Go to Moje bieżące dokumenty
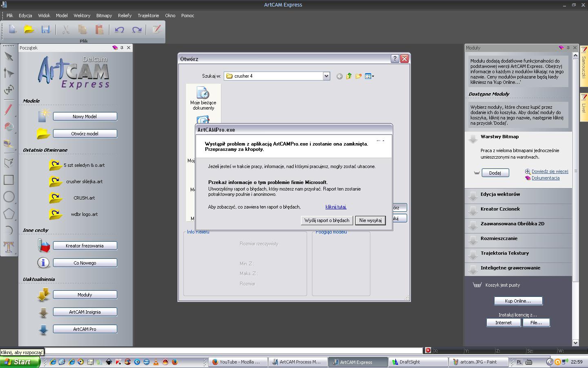The height and width of the screenshot is (368, 588). click(x=203, y=99)
